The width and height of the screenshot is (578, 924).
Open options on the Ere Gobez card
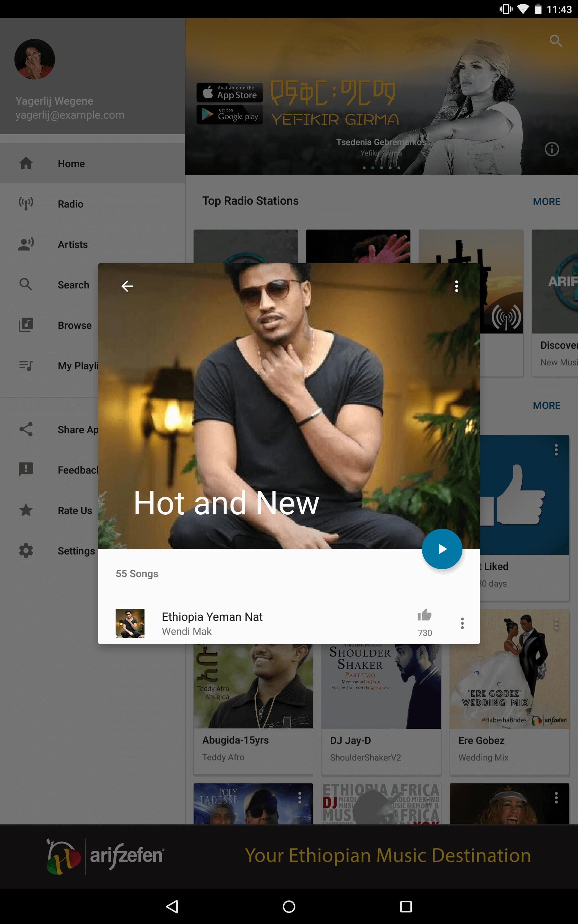556,624
